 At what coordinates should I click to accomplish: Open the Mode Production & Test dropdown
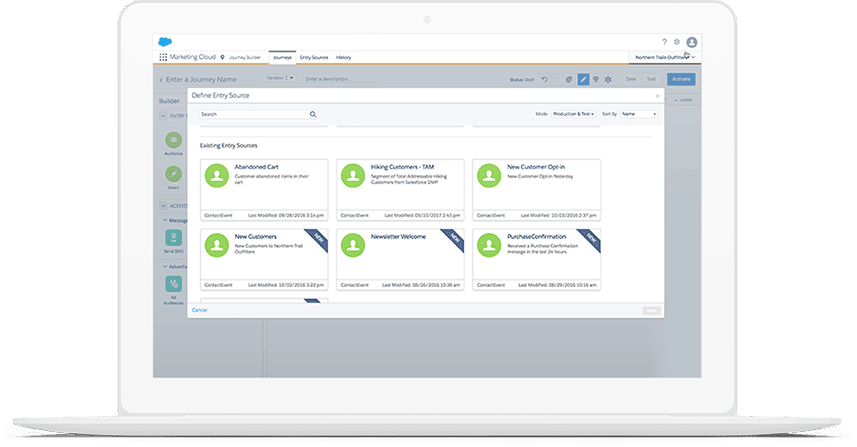(x=573, y=114)
